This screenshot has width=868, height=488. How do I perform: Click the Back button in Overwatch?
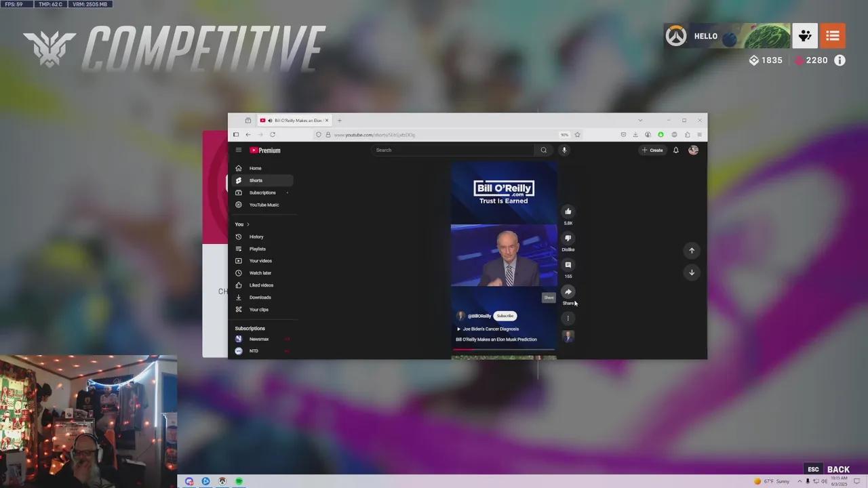(x=838, y=470)
